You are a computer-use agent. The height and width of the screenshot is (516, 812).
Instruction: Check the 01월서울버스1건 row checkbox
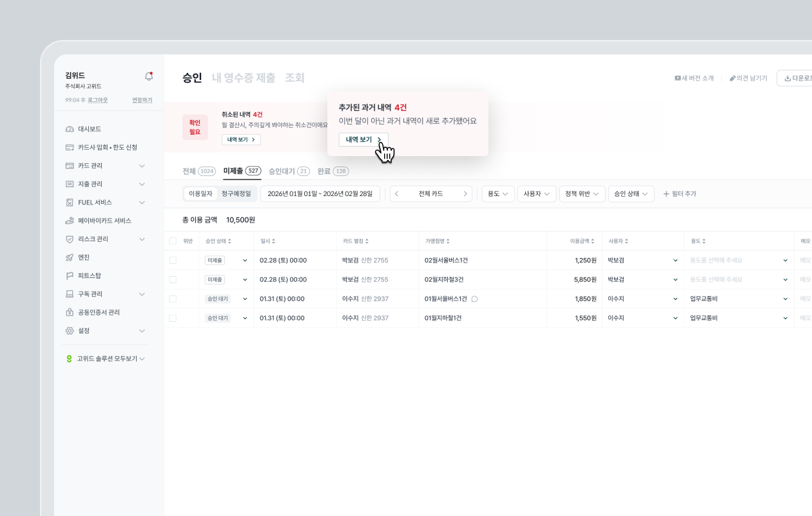172,299
